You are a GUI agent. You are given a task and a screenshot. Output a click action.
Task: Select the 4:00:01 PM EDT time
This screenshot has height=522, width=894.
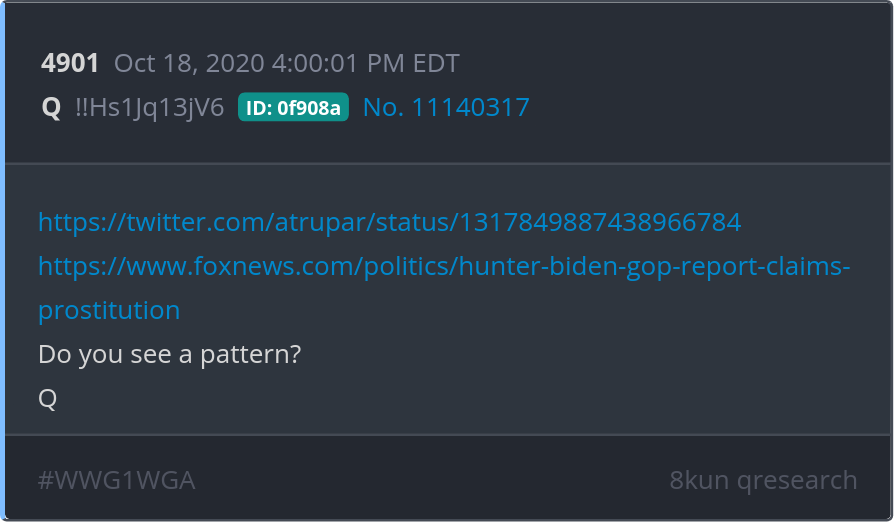(365, 63)
